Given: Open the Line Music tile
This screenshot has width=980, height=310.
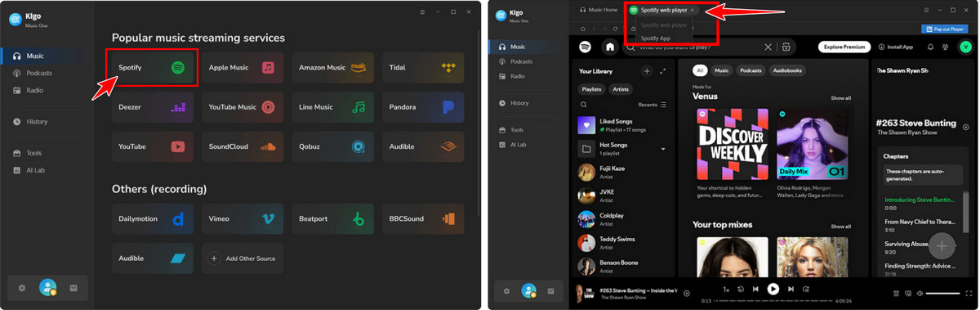Looking at the screenshot, I should 332,107.
